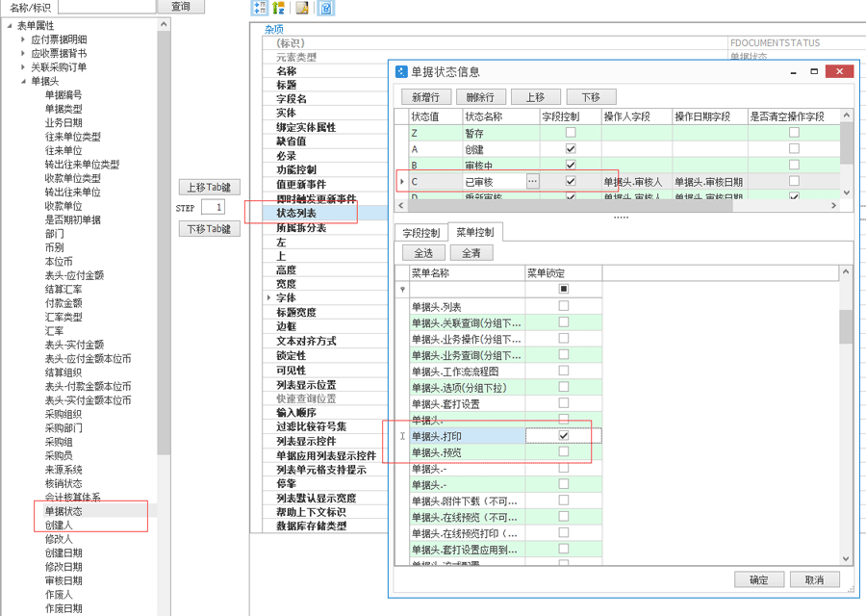Click the 状态名称 column header
Image resolution: width=866 pixels, height=616 pixels.
501,116
